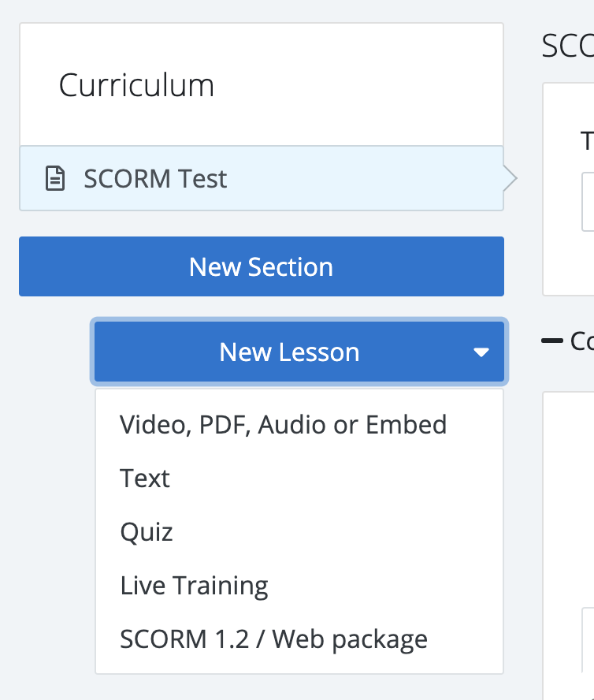Click the arrow pointer on the selected lesson
Image resolution: width=594 pixels, height=700 pixels.
pos(510,179)
